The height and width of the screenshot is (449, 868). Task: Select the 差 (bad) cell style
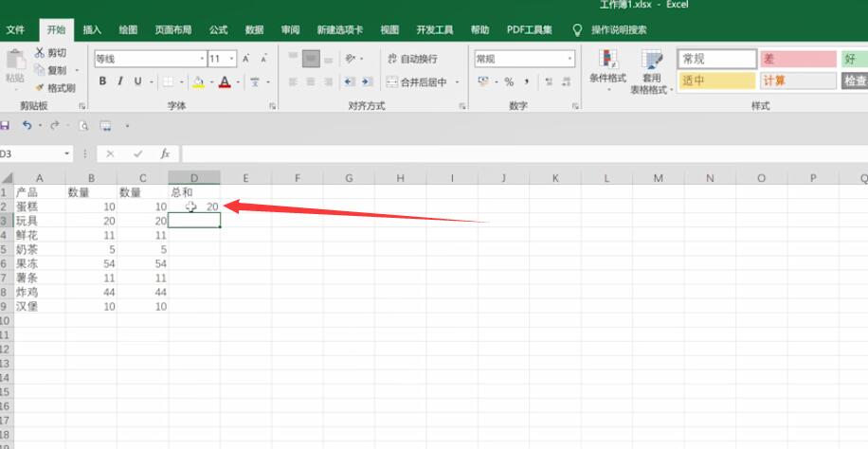coord(798,59)
